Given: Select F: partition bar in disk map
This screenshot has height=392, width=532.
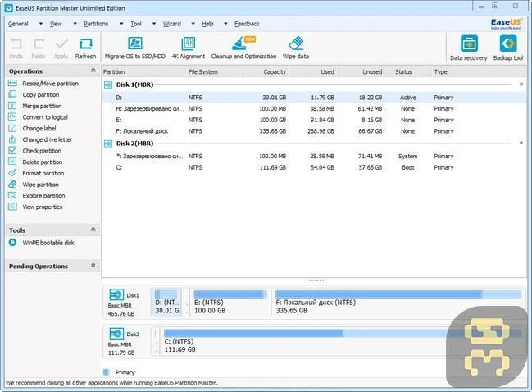Looking at the screenshot, I should tap(398, 301).
